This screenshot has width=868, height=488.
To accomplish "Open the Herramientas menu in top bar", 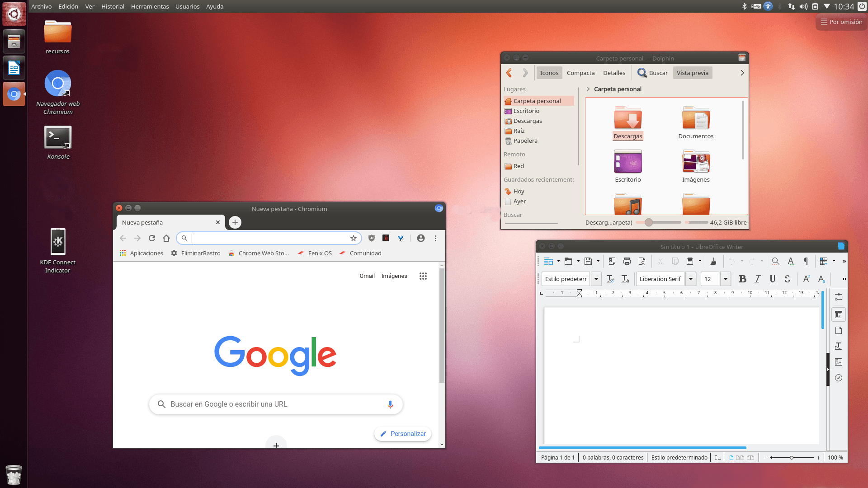I will (150, 6).
